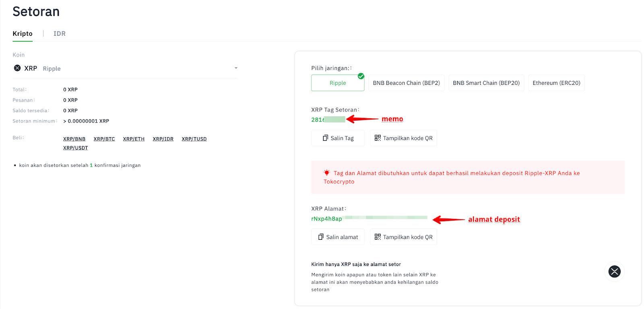The image size is (644, 309).
Task: Show the tag QR code button
Action: tap(403, 138)
